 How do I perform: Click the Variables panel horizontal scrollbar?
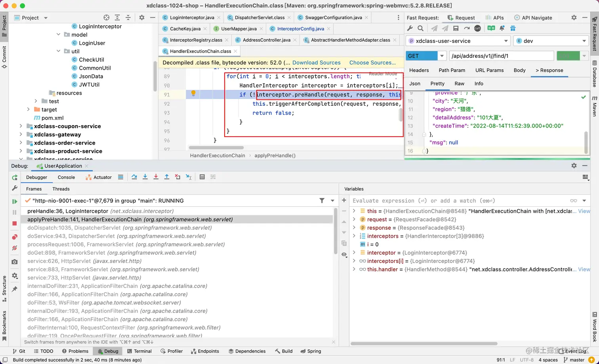coord(424,343)
